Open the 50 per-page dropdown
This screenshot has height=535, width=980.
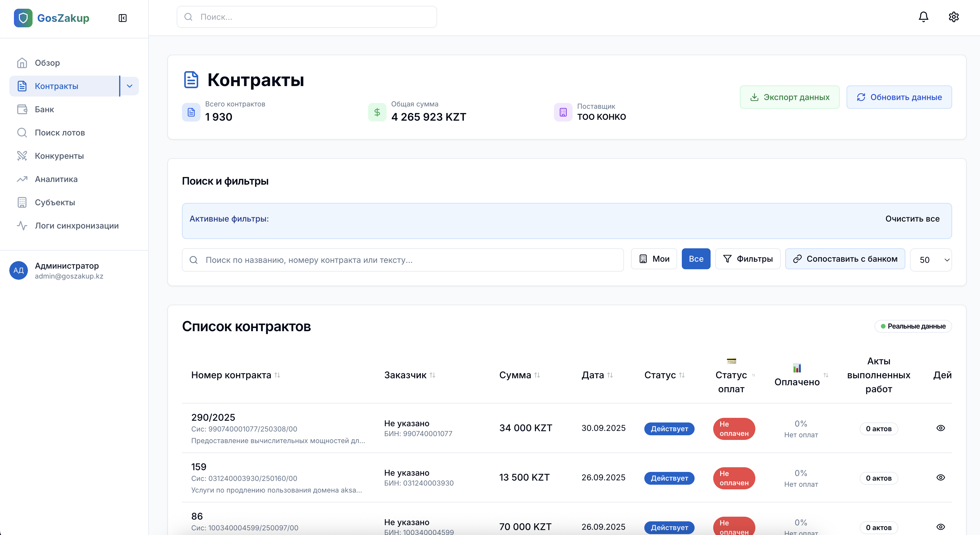[x=931, y=260]
